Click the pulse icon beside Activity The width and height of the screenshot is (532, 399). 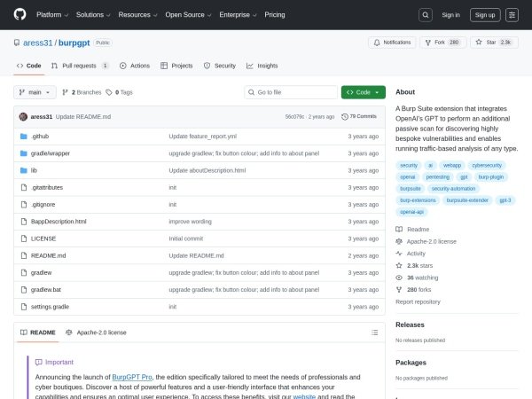399,254
